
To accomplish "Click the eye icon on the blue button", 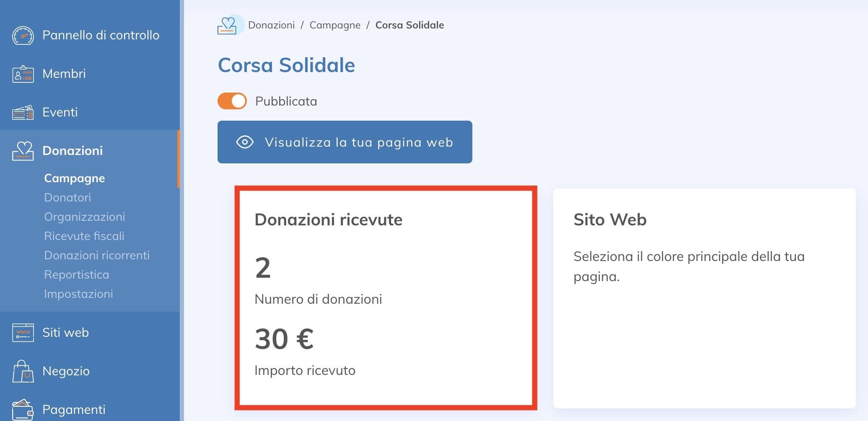I will click(x=244, y=142).
